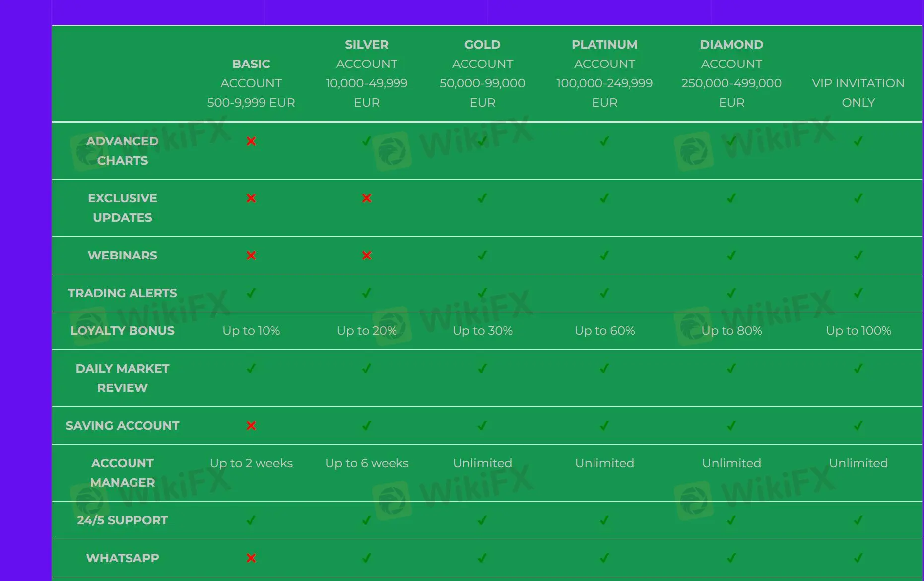The height and width of the screenshot is (581, 924).
Task: Click Platinum account Exclusive Updates checkmark
Action: pos(604,198)
